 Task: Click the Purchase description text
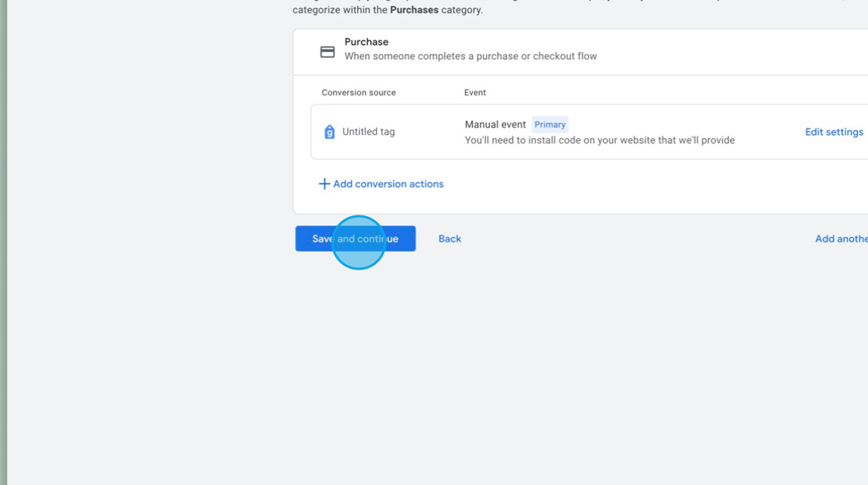[x=471, y=56]
